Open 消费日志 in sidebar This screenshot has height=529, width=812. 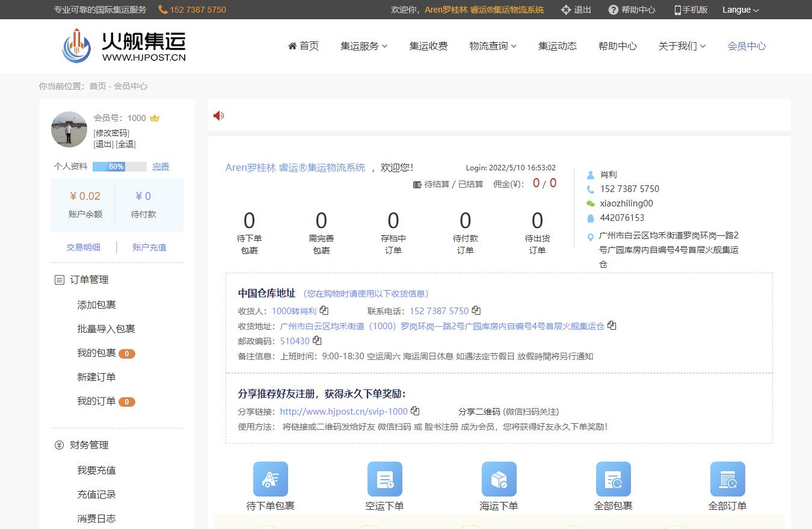(x=96, y=519)
